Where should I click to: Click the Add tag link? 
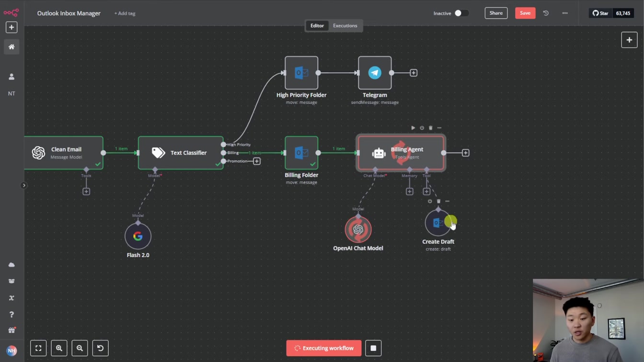pos(125,13)
